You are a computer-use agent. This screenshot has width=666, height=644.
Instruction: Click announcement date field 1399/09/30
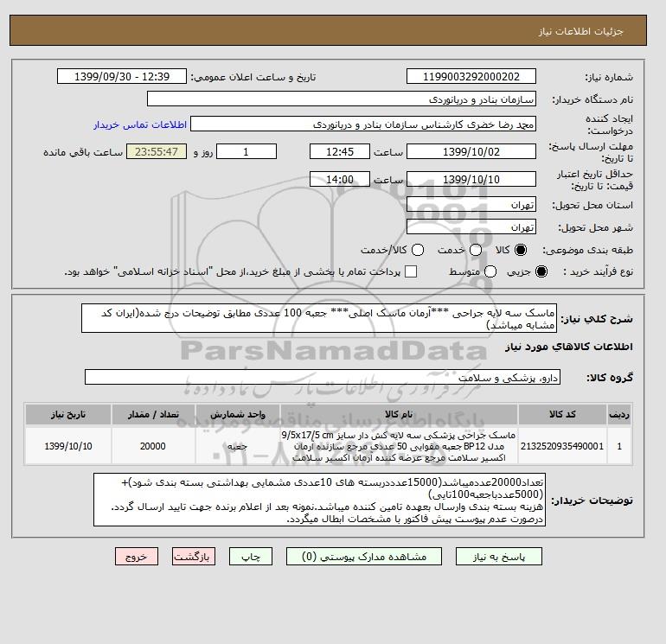(122, 76)
